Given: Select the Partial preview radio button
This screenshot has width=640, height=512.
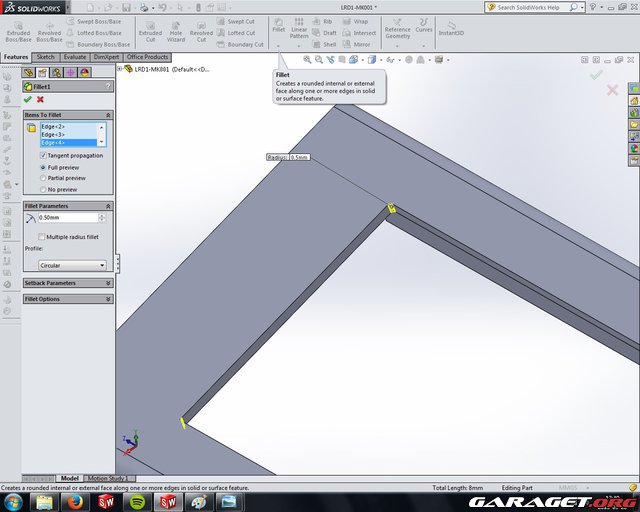Looking at the screenshot, I should pyautogui.click(x=42, y=178).
